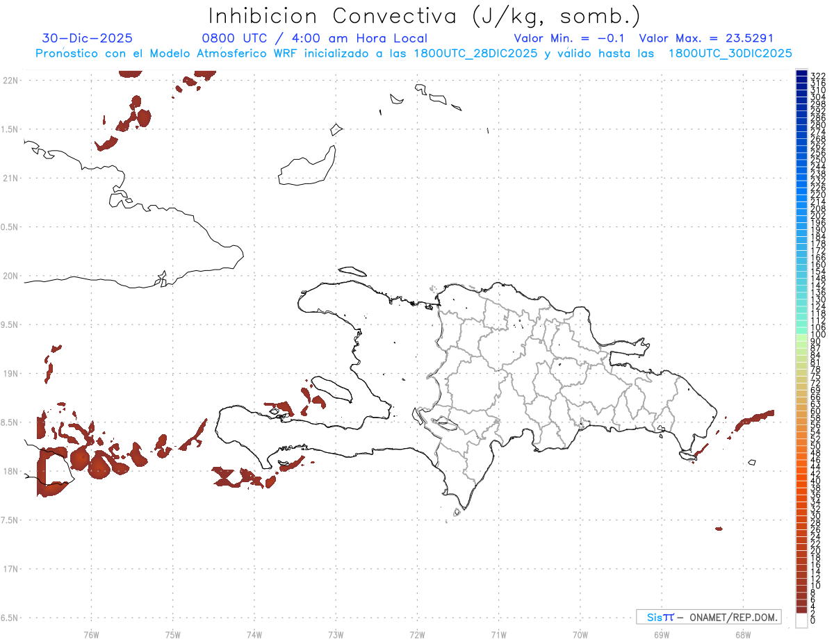Open the 'SisPI - ONAMET/REP.DOM.' credit box

point(709,617)
